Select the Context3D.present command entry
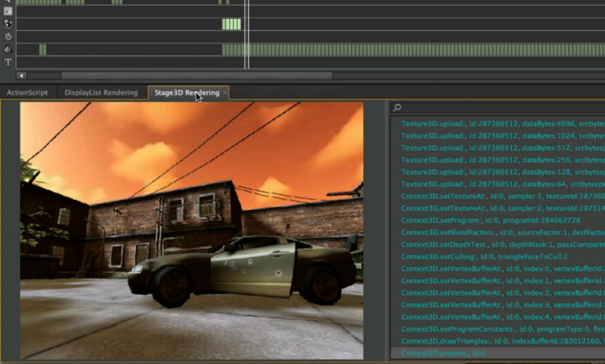Screen dimensions: 605x364 [x=443, y=353]
